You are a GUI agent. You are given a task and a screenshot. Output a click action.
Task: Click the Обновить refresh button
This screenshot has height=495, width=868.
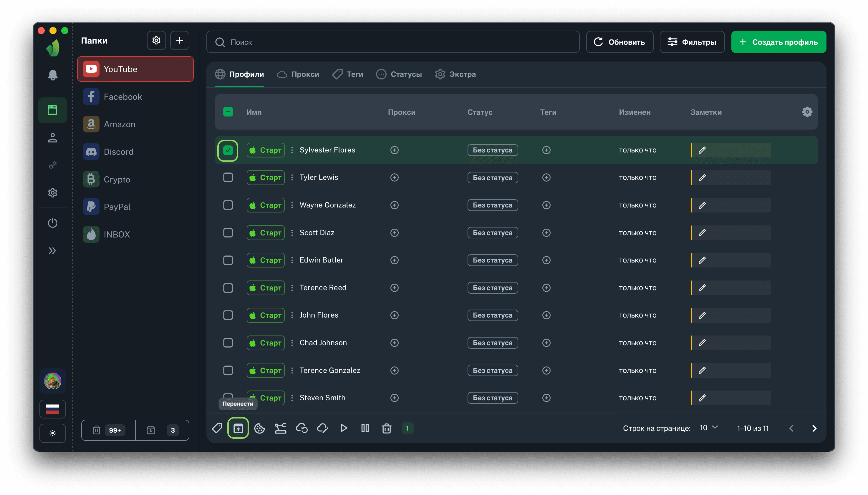click(619, 42)
